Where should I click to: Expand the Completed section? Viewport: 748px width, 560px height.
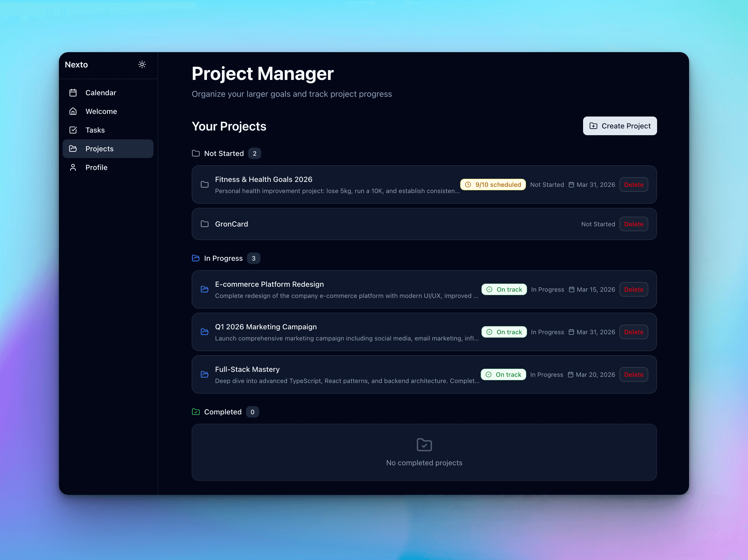(223, 412)
